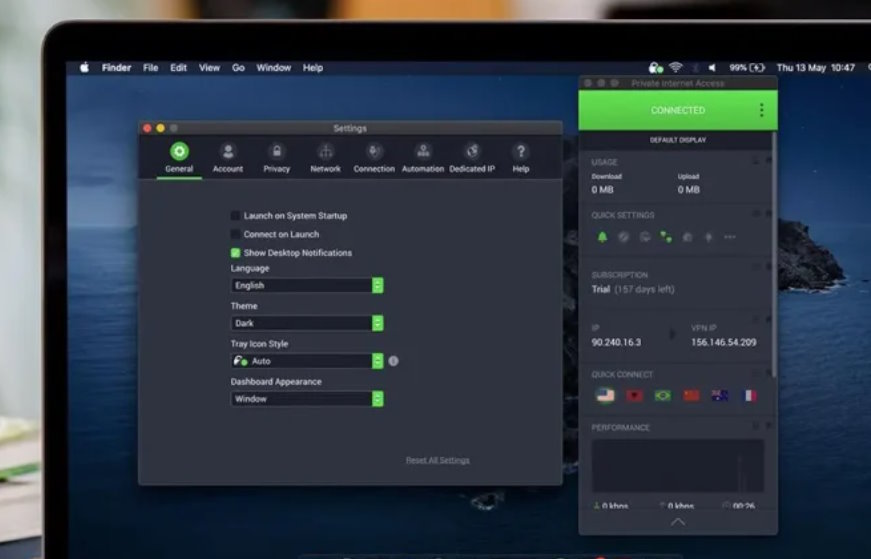Quick connect to the United States flag
Viewport: 871px width, 559px height.
pyautogui.click(x=605, y=395)
